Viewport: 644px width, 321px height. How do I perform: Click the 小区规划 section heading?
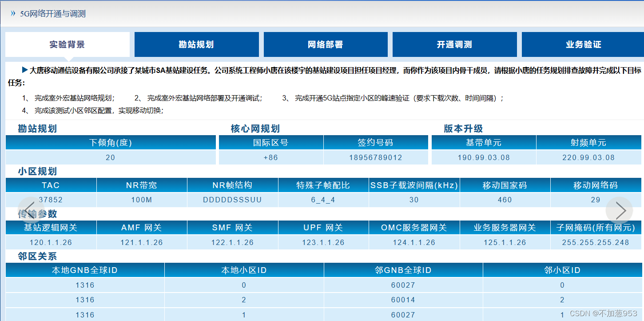tap(37, 172)
